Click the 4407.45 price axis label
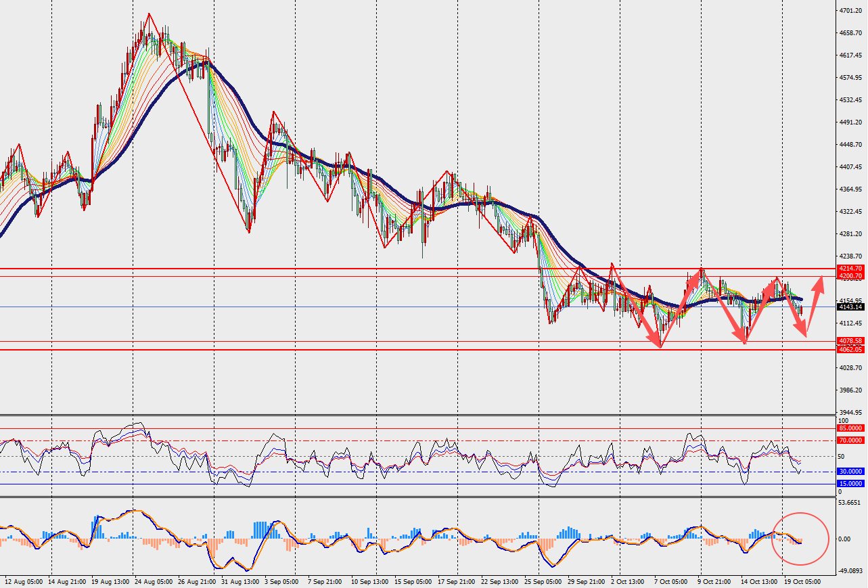The image size is (868, 588). coord(851,167)
